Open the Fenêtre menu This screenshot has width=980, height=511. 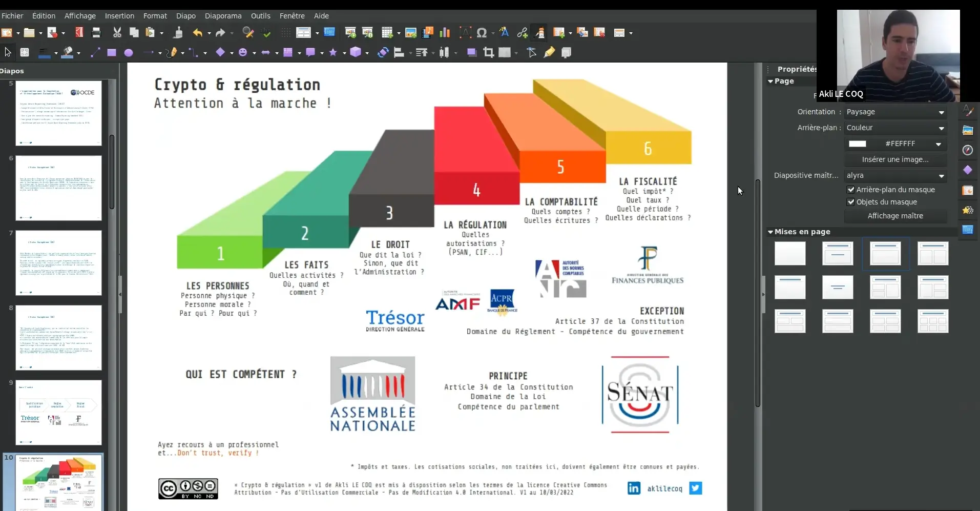(x=292, y=16)
